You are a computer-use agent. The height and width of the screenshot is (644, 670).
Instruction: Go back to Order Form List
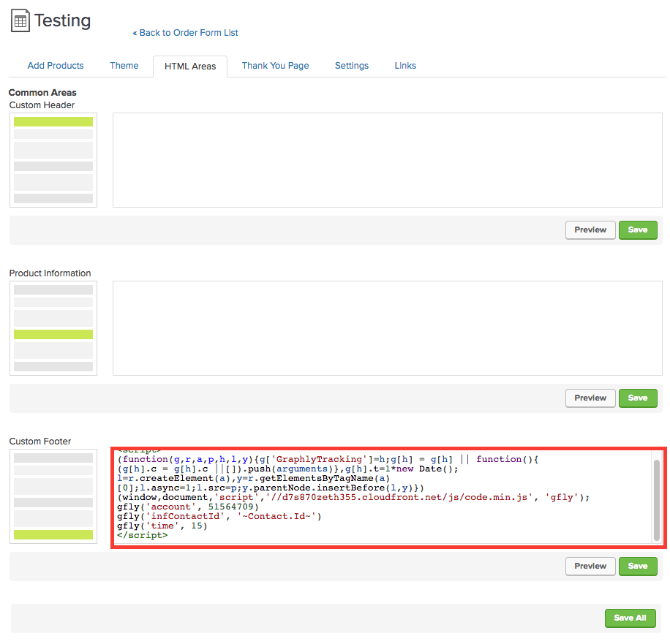tap(186, 33)
